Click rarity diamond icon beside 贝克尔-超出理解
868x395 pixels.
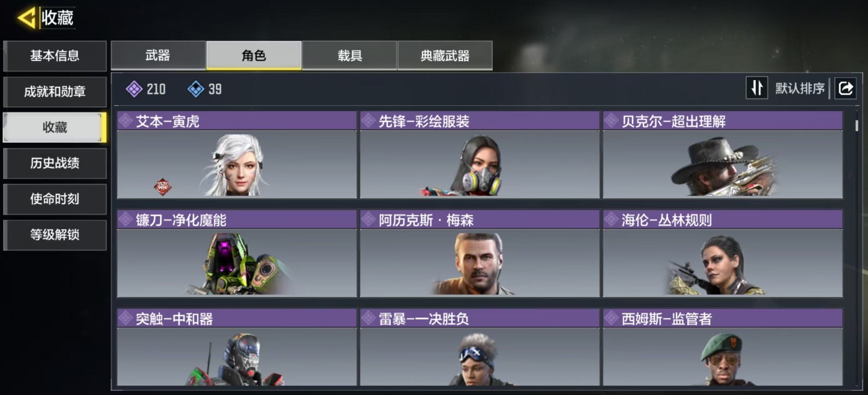[611, 121]
